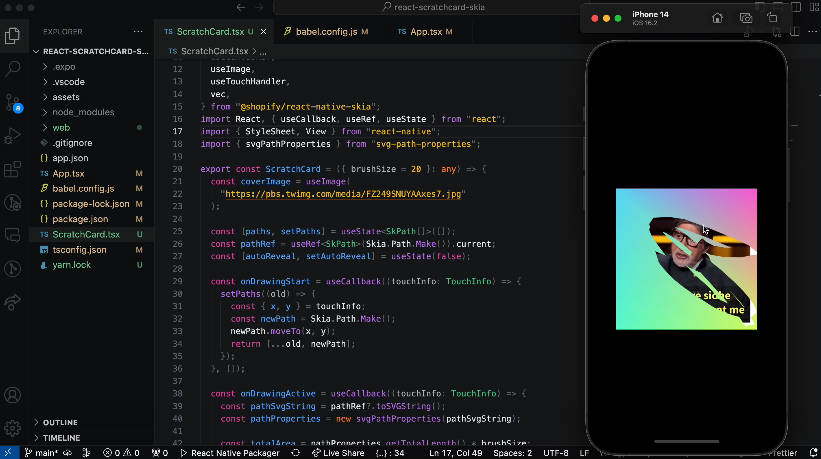Image resolution: width=821 pixels, height=459 pixels.
Task: Change encoding via UTF-8 item
Action: 556,453
